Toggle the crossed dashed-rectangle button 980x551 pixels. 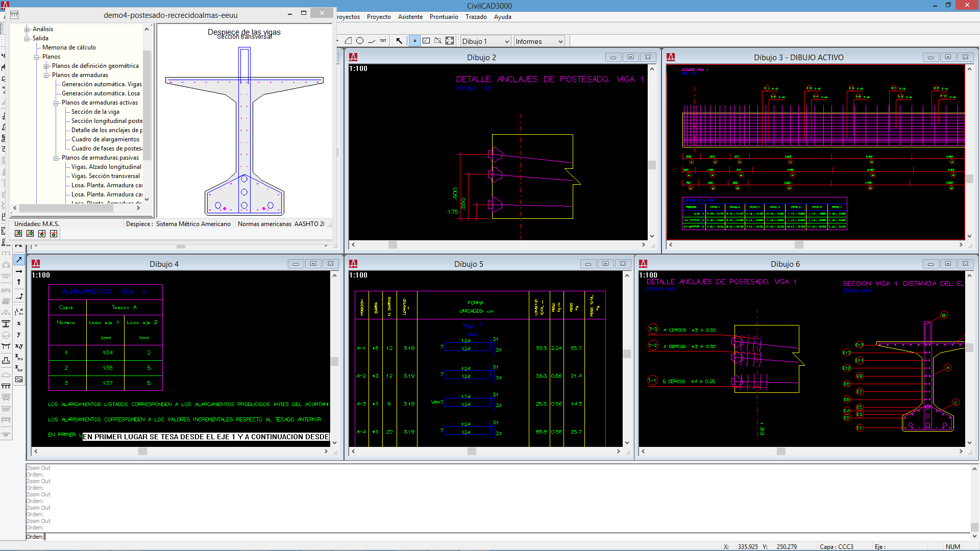pyautogui.click(x=438, y=41)
